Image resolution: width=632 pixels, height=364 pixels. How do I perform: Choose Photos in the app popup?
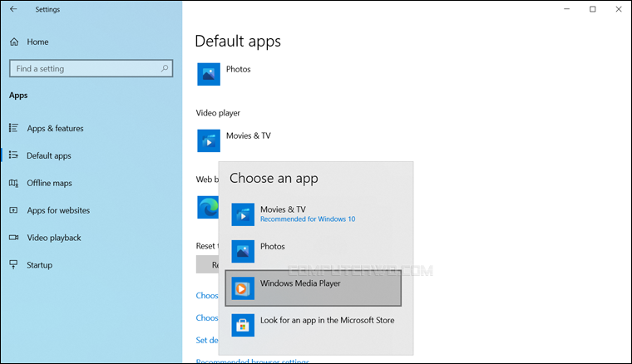click(x=314, y=251)
